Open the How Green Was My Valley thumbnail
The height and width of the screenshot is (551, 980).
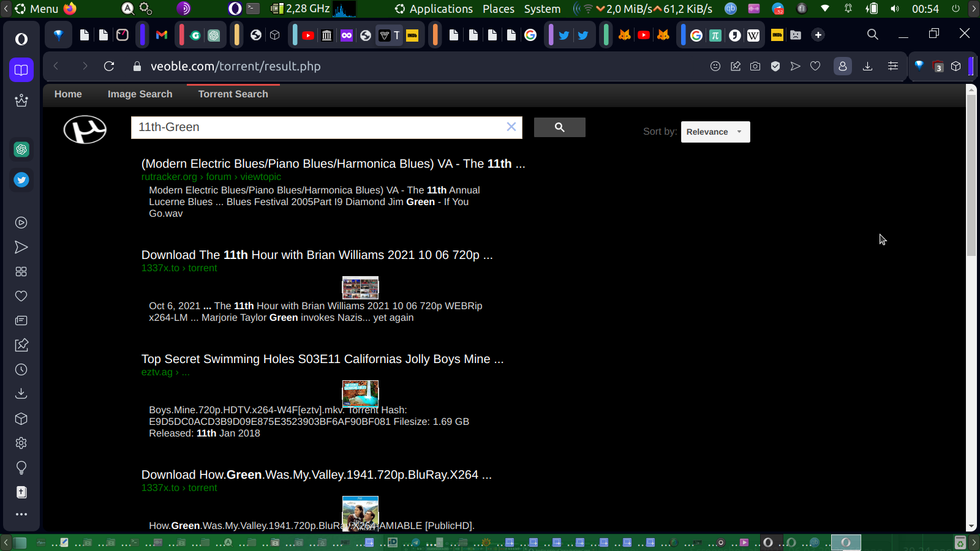[360, 513]
